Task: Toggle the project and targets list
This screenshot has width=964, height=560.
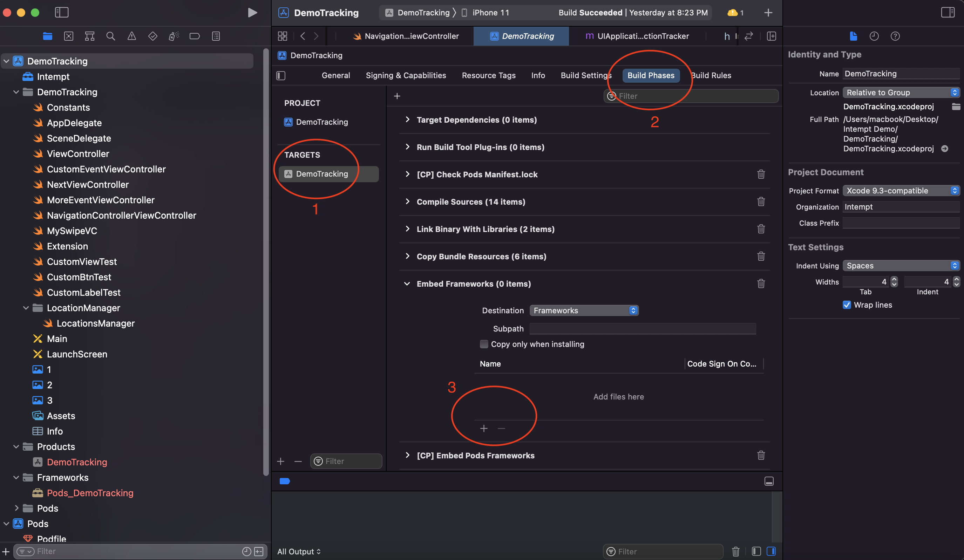Action: pyautogui.click(x=281, y=76)
